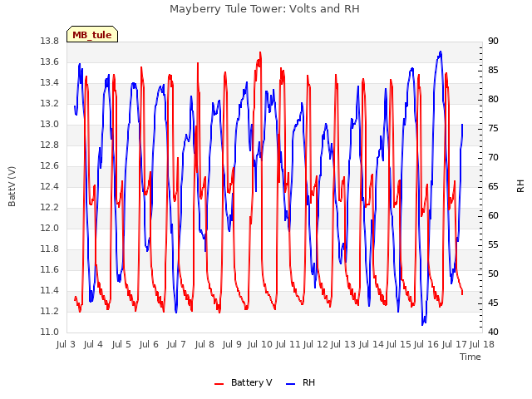The width and height of the screenshot is (532, 399).
Task: Click the 12.0 voltage axis value
Action: 50,229
